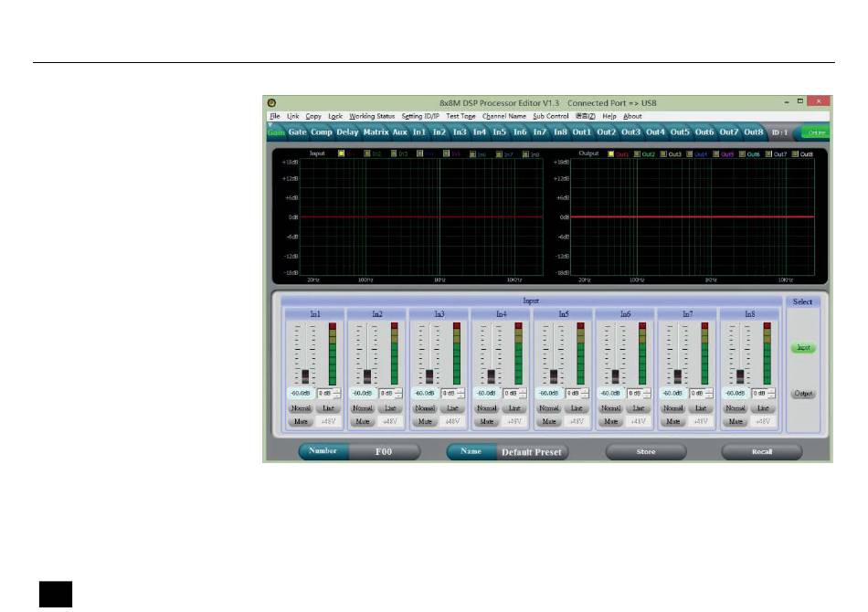This screenshot has width=868, height=612.
Task: Open the File menu
Action: 275,116
